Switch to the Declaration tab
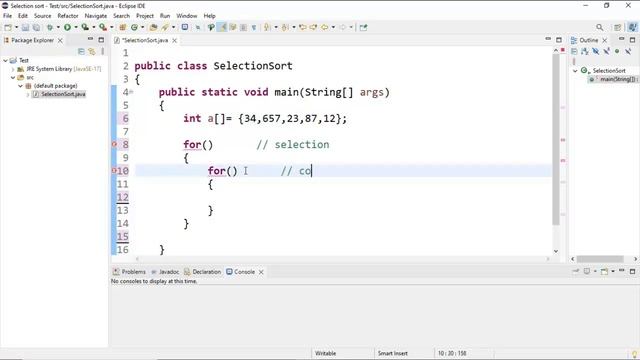The width and height of the screenshot is (640, 360). 202,272
